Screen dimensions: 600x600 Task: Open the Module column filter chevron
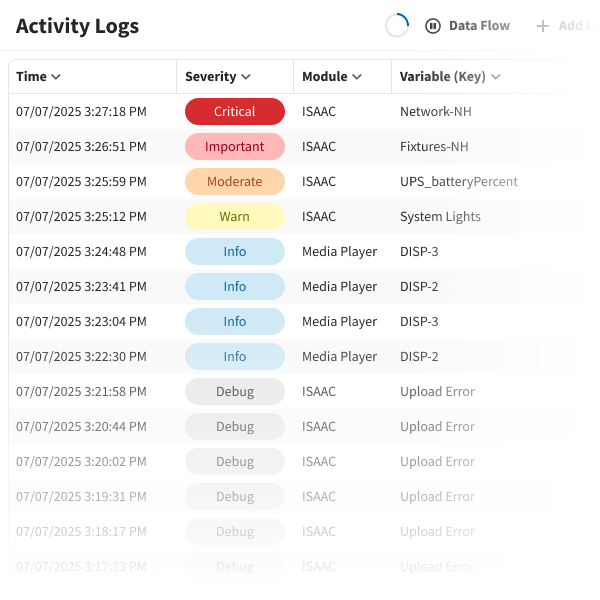coord(357,77)
